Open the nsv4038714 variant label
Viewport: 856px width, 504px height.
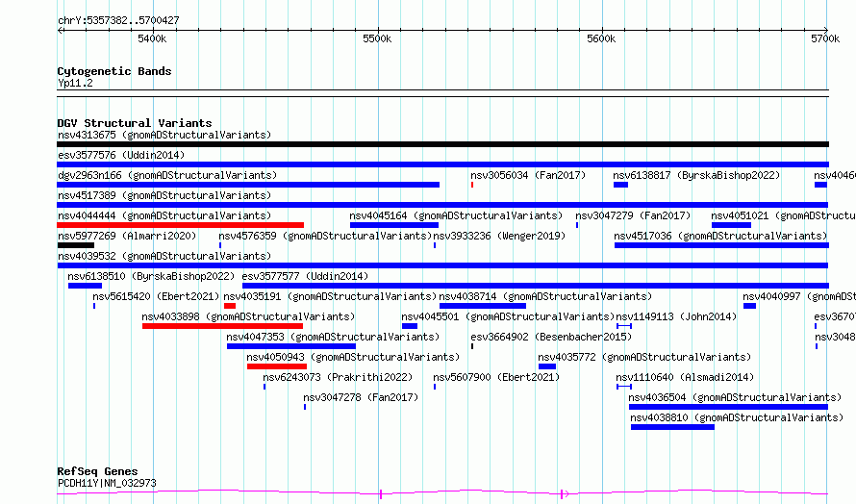[x=545, y=296]
